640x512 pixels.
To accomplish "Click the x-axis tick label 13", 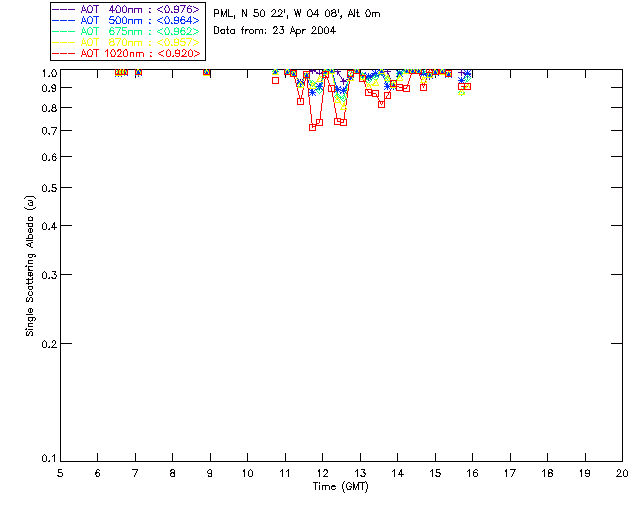I will pyautogui.click(x=360, y=473).
